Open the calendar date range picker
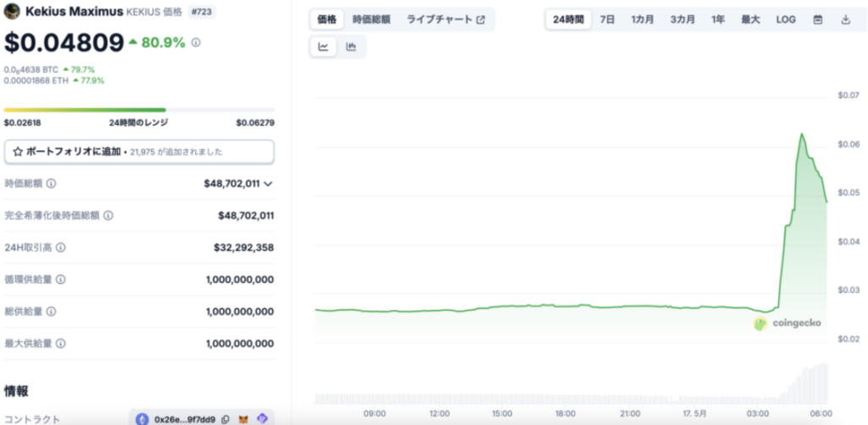This screenshot has width=868, height=425. [817, 20]
